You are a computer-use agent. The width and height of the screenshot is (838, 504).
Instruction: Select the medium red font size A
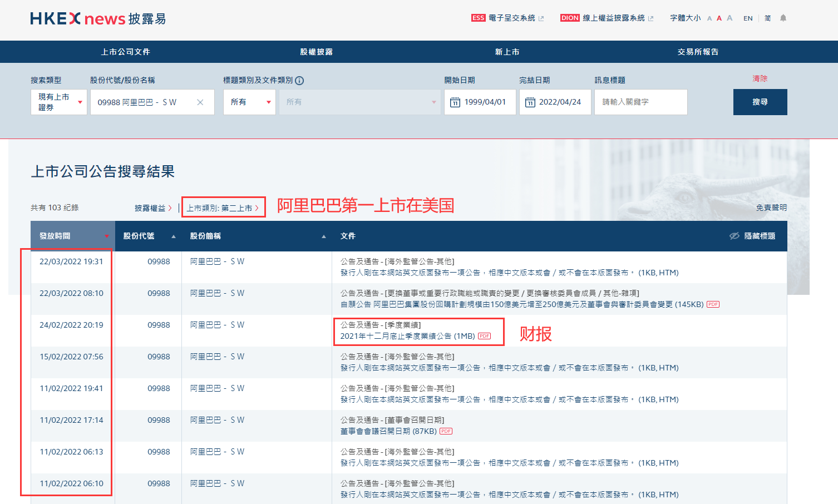click(719, 18)
